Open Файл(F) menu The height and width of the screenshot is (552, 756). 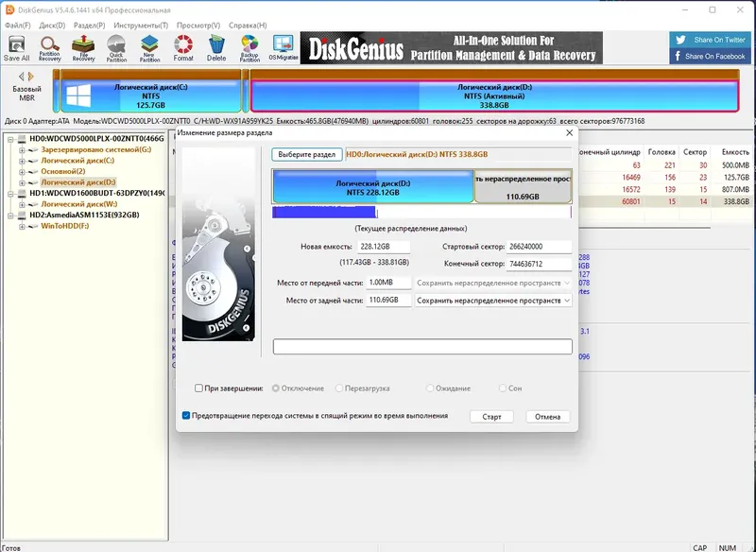click(17, 26)
